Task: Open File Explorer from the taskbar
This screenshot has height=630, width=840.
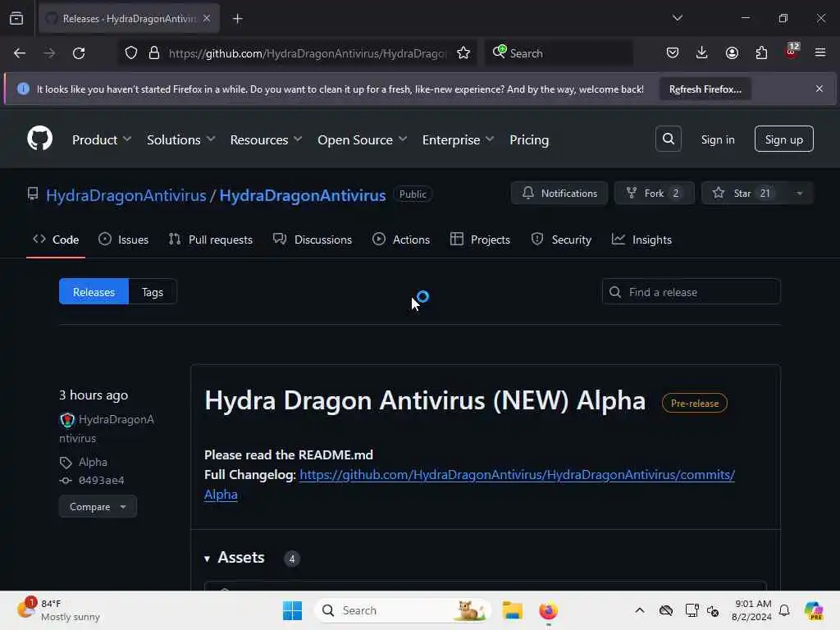Action: click(512, 610)
